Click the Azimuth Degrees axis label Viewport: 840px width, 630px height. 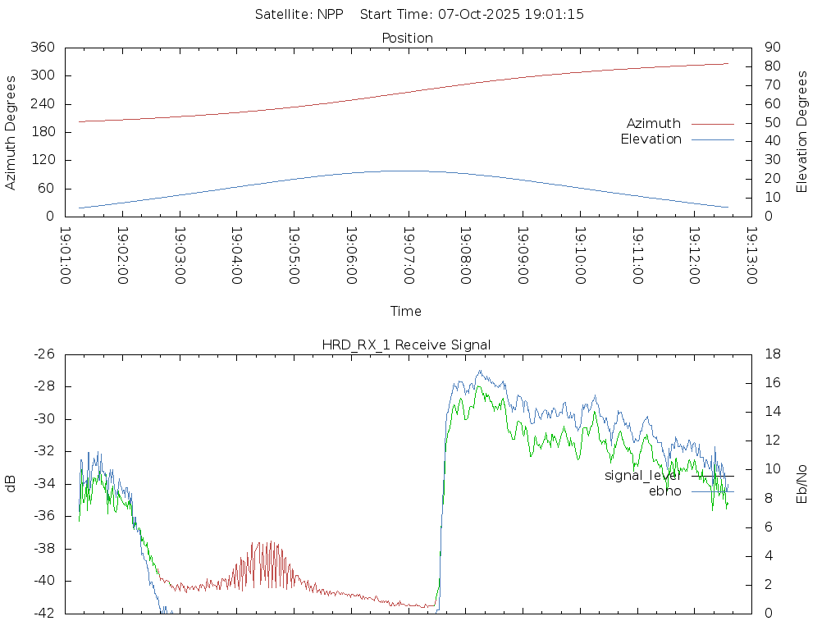[11, 132]
